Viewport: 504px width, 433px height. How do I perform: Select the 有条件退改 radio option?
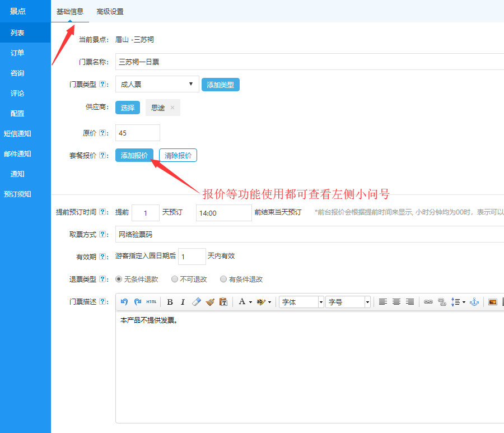click(x=223, y=279)
